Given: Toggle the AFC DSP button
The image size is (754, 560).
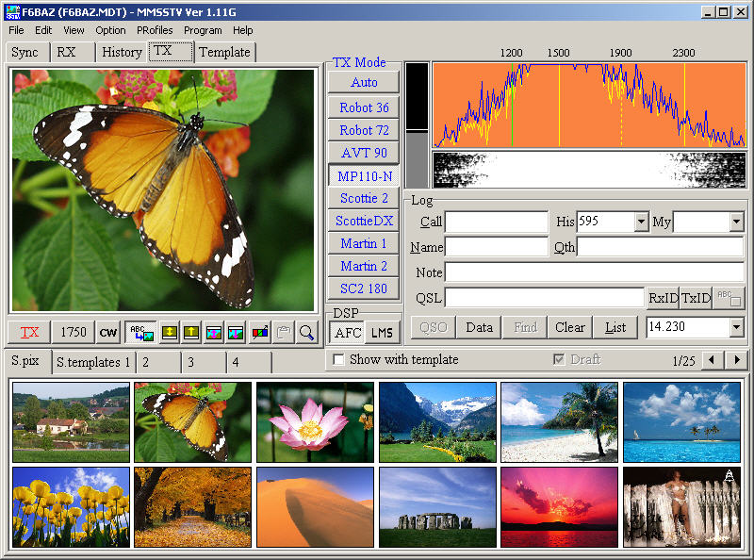Looking at the screenshot, I should (x=348, y=333).
